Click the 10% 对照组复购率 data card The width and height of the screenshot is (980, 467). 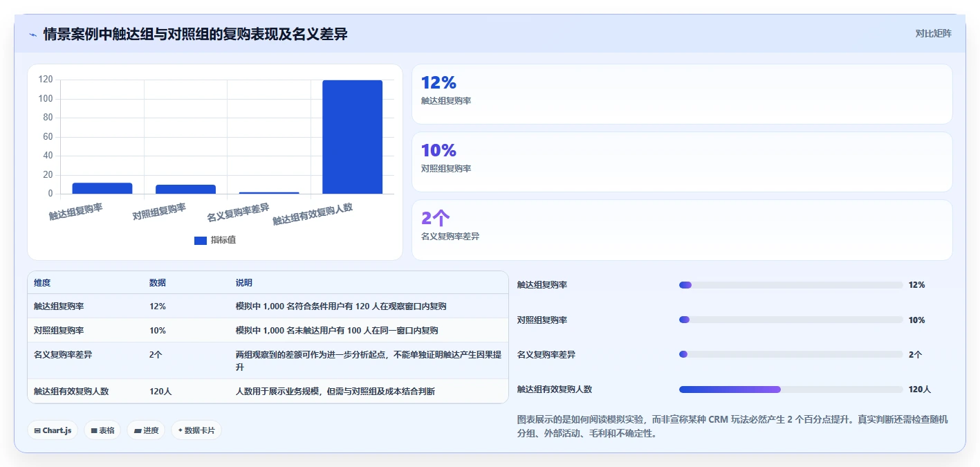682,162
